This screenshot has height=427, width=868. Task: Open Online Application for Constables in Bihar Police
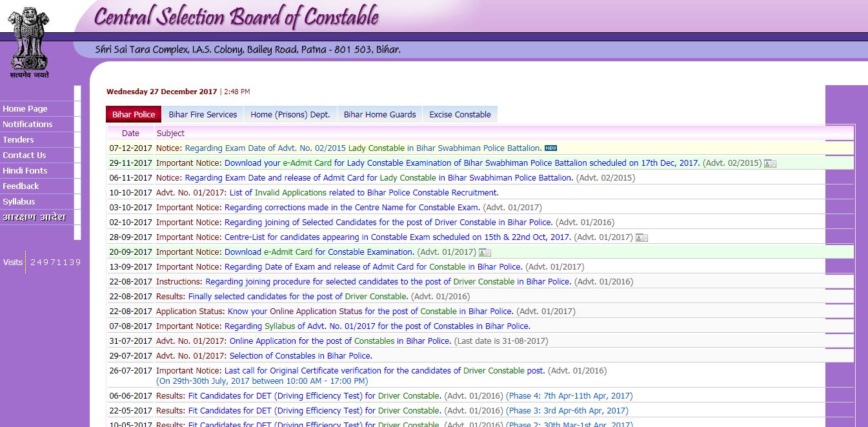coord(341,341)
